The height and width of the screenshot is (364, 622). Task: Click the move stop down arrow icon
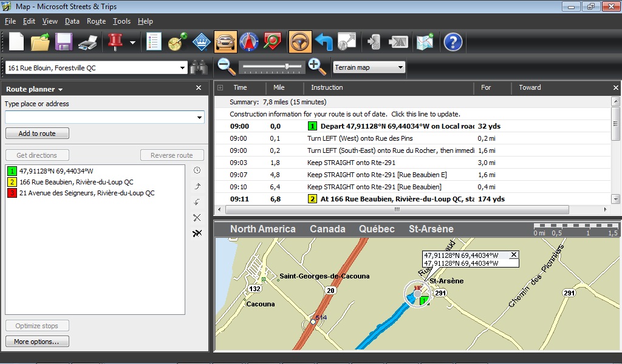197,202
